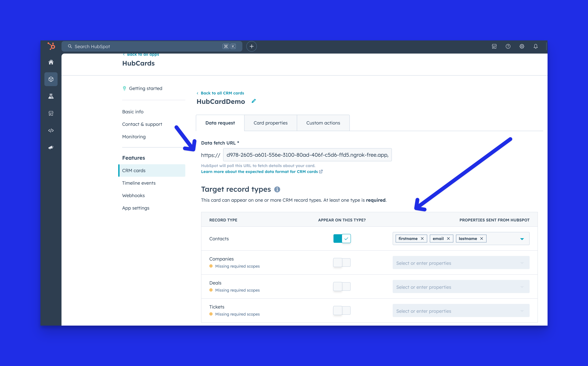Open the home icon in sidebar

[x=51, y=62]
